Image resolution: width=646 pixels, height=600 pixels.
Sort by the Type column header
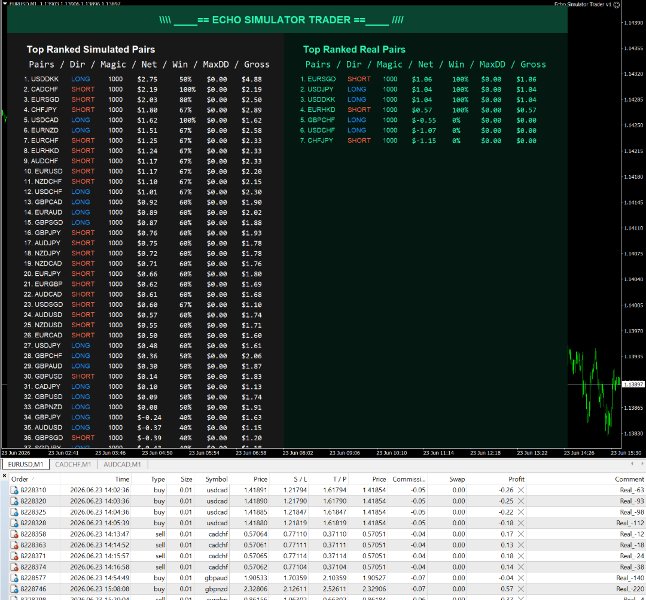pyautogui.click(x=158, y=479)
